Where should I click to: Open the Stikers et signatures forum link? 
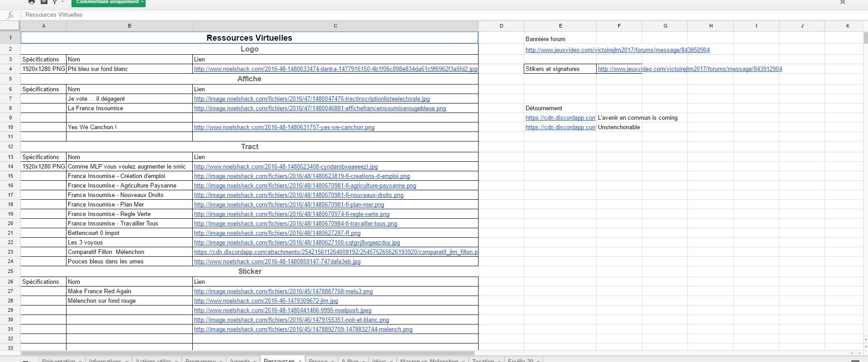pyautogui.click(x=690, y=69)
